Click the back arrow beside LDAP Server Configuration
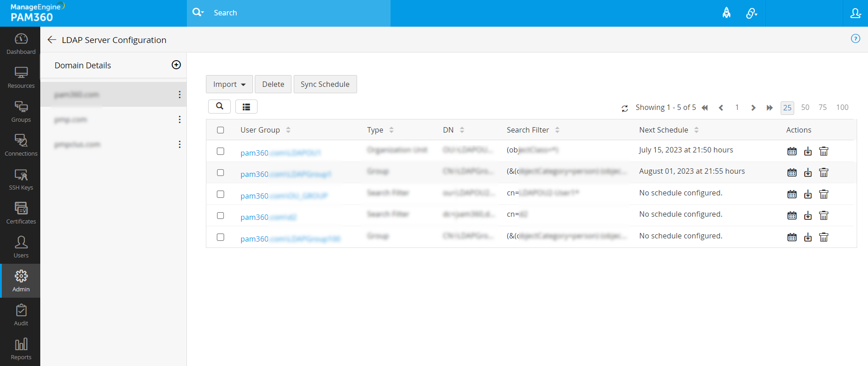 tap(52, 40)
